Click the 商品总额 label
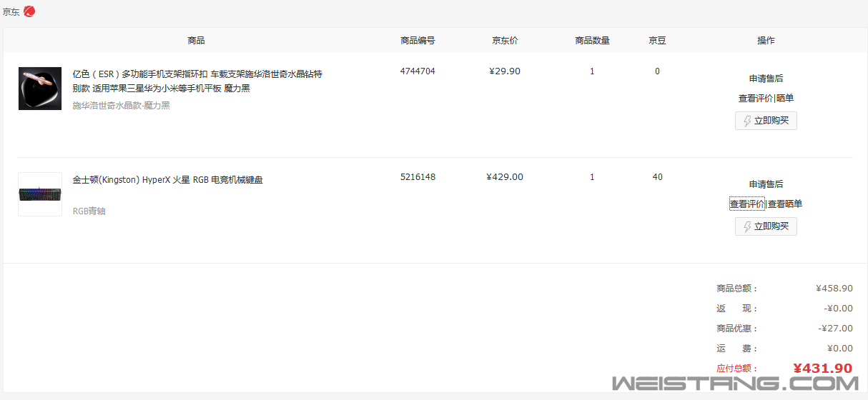 pyautogui.click(x=737, y=289)
